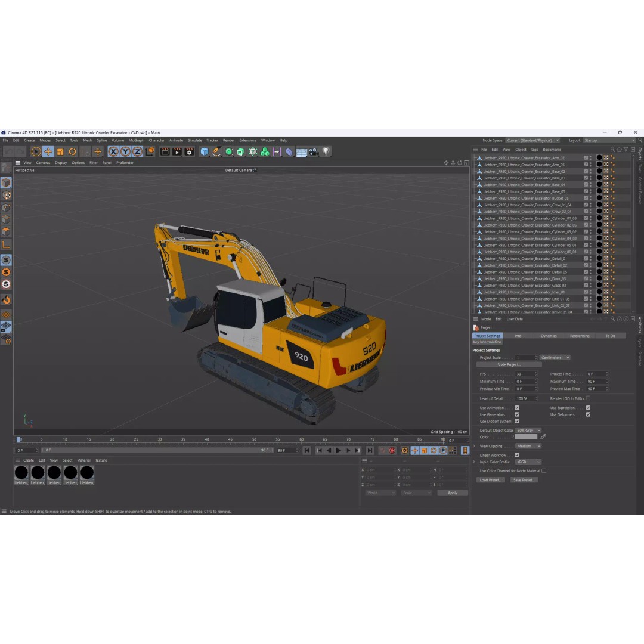Image resolution: width=644 pixels, height=644 pixels.
Task: Render to Picture Viewer icon
Action: pyautogui.click(x=177, y=152)
